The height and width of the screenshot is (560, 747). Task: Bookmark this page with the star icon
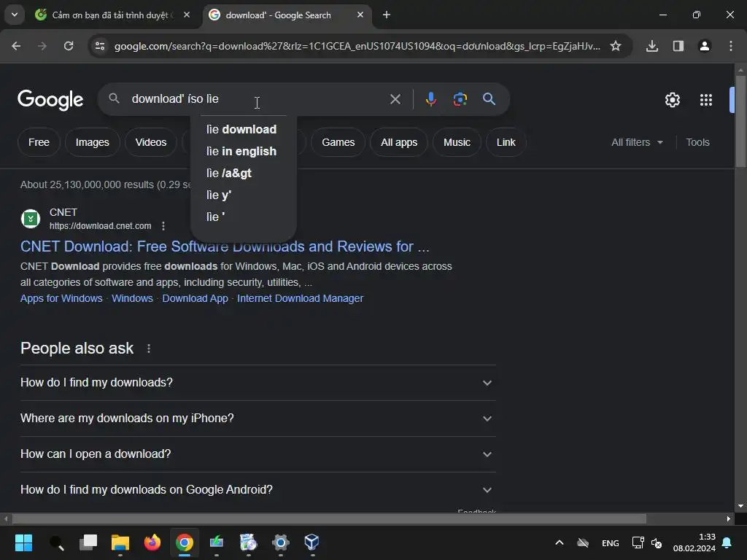tap(616, 46)
